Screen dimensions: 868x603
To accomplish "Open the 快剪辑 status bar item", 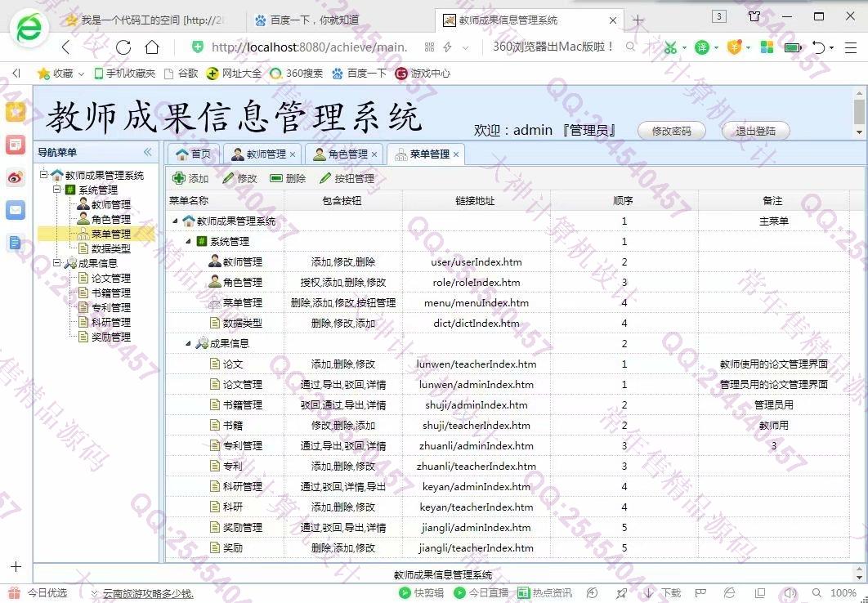I will click(422, 593).
